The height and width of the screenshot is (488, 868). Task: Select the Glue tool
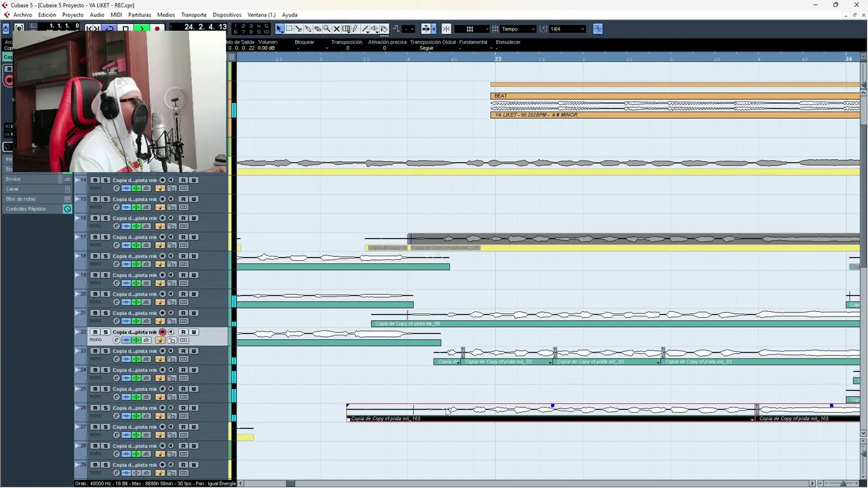click(309, 29)
